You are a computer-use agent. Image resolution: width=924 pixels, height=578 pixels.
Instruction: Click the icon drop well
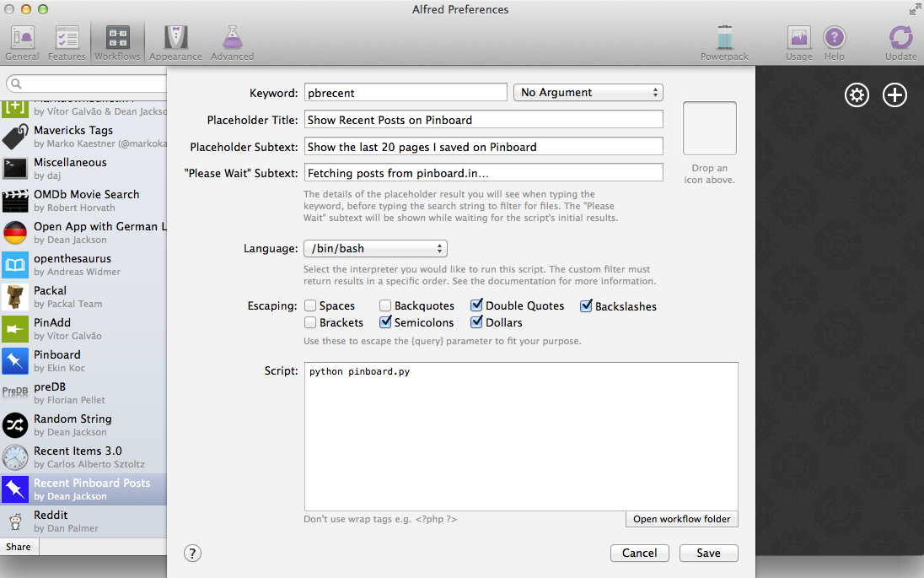[710, 128]
